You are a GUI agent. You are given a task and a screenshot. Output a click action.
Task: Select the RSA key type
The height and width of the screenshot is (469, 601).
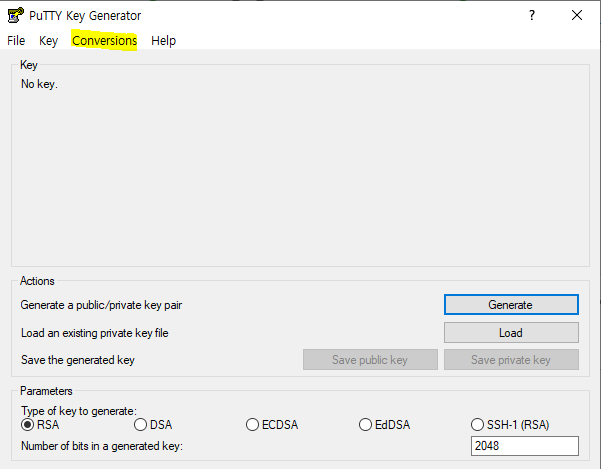(40, 425)
